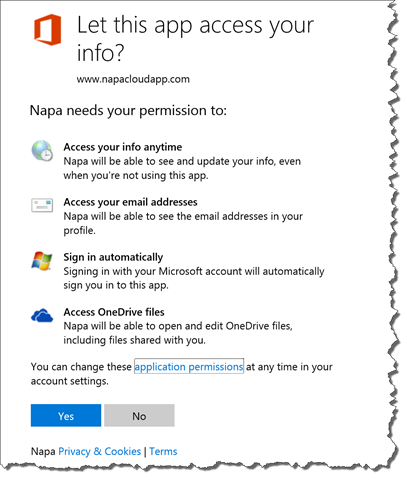Click description about opening and editing OneDrive files
The width and height of the screenshot is (407, 480).
point(178,333)
